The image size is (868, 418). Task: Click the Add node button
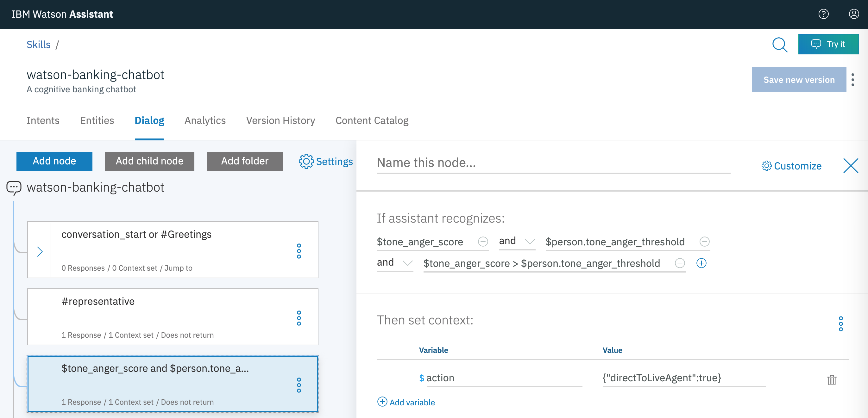click(54, 161)
